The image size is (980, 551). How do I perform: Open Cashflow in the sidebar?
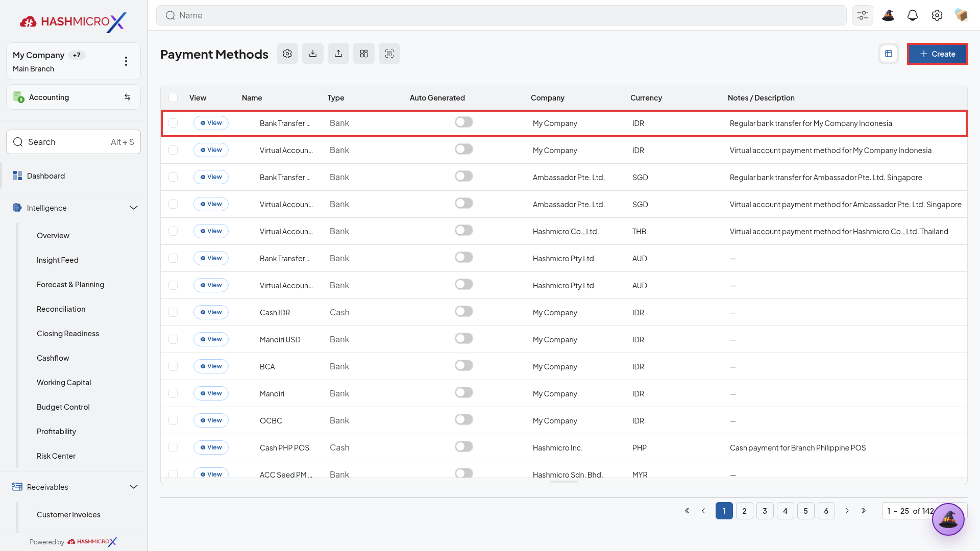[53, 358]
